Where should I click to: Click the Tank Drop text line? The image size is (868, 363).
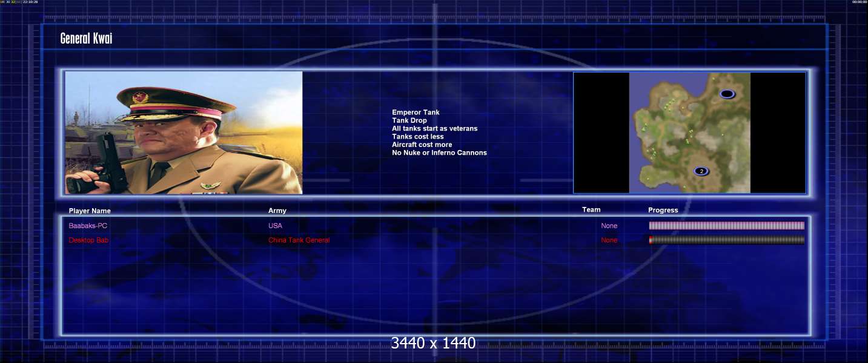409,120
